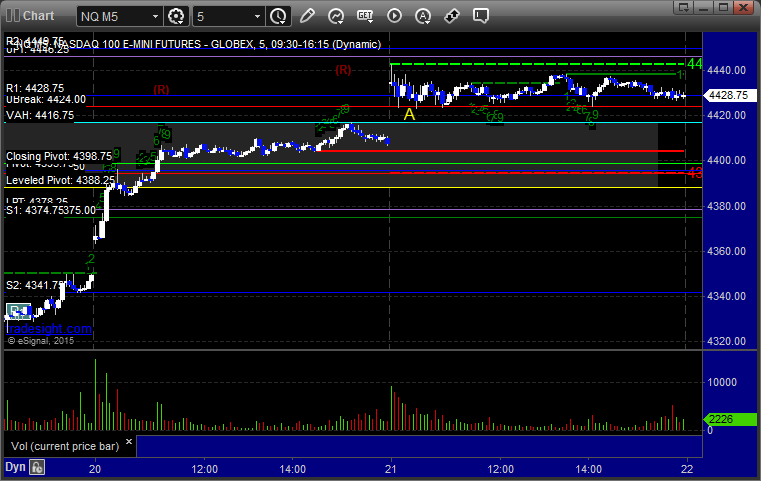Open the tradesight.com link

[x=49, y=329]
